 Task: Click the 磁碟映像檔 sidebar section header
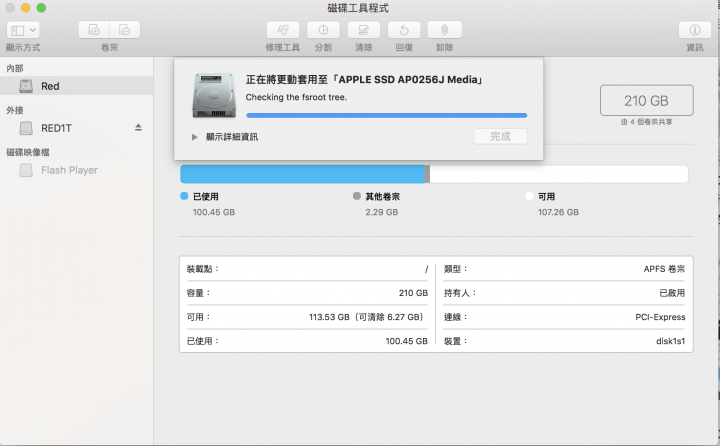coord(28,152)
